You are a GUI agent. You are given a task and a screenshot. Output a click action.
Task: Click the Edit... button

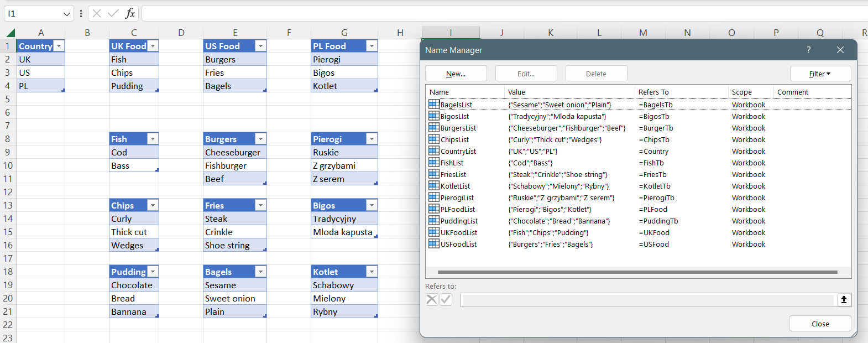(x=526, y=74)
